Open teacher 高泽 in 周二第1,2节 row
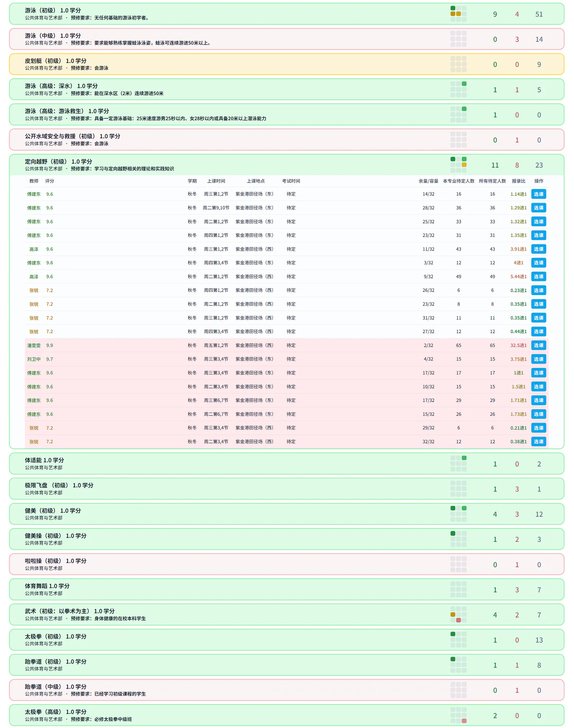The width and height of the screenshot is (574, 728). coord(34,277)
